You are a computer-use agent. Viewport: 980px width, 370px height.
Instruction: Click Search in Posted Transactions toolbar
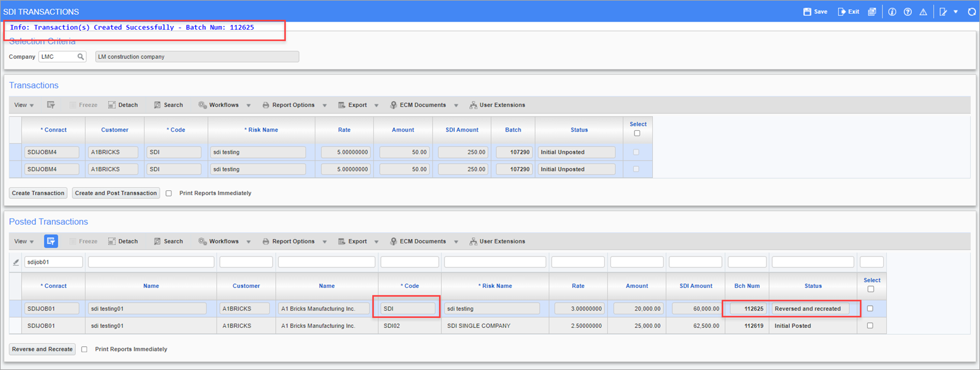pos(168,242)
